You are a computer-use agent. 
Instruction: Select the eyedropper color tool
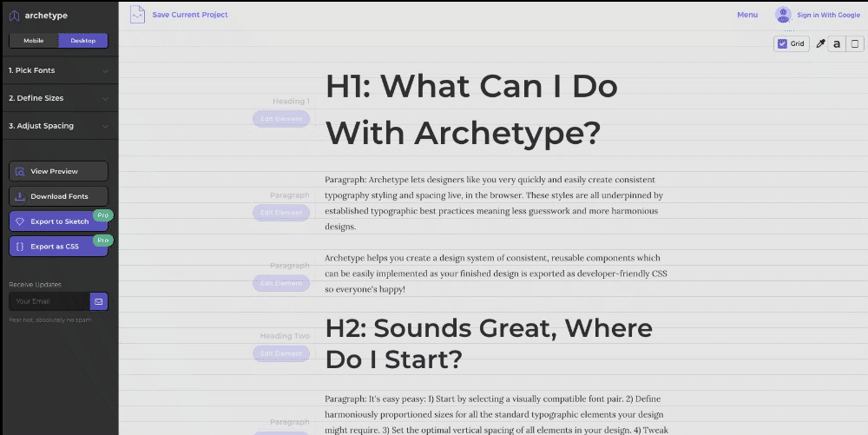(820, 43)
